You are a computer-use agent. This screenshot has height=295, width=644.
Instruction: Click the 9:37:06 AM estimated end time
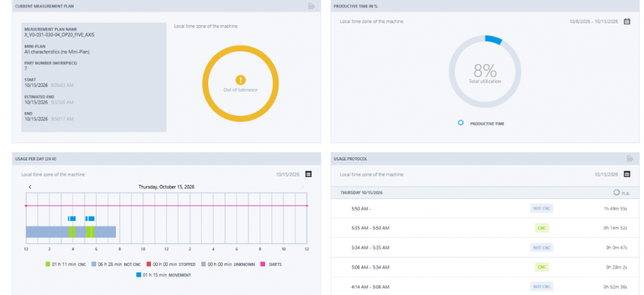(x=62, y=102)
